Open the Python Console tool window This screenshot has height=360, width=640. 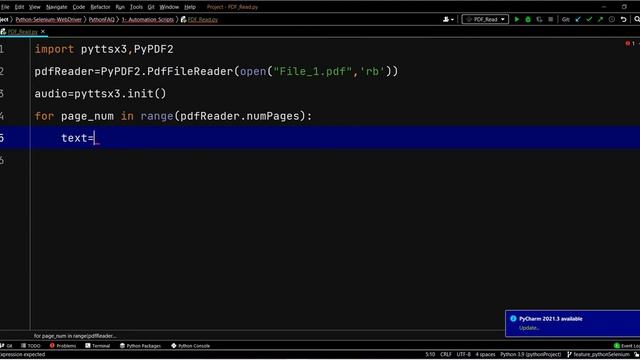point(190,346)
